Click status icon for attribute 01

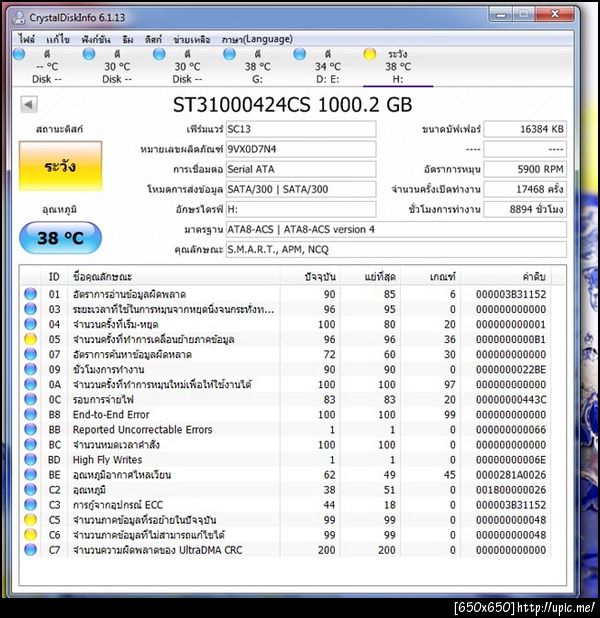click(x=30, y=294)
